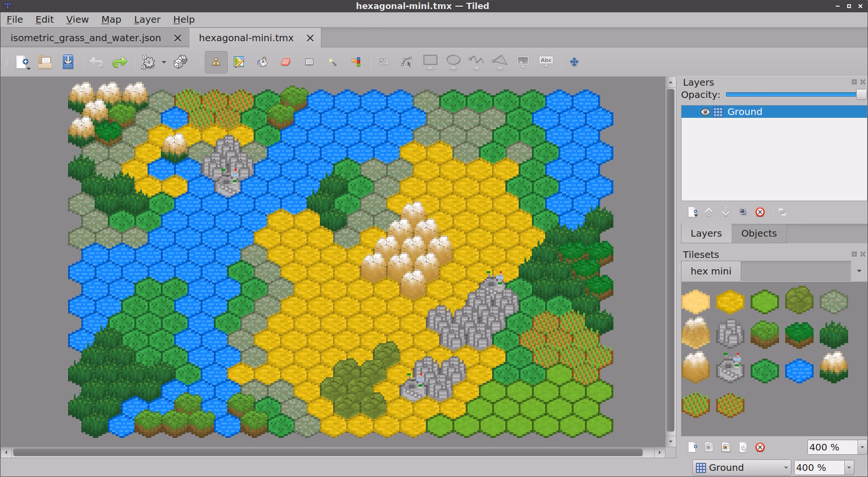This screenshot has height=477, width=868.
Task: Select the Insert Polygon tool
Action: pos(500,61)
